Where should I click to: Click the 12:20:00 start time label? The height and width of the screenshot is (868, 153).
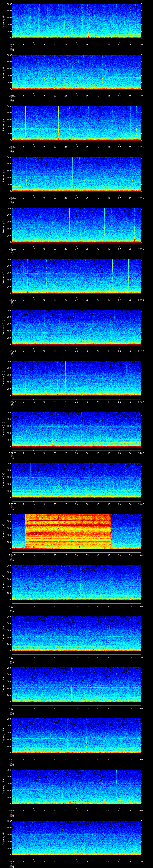click(x=12, y=351)
